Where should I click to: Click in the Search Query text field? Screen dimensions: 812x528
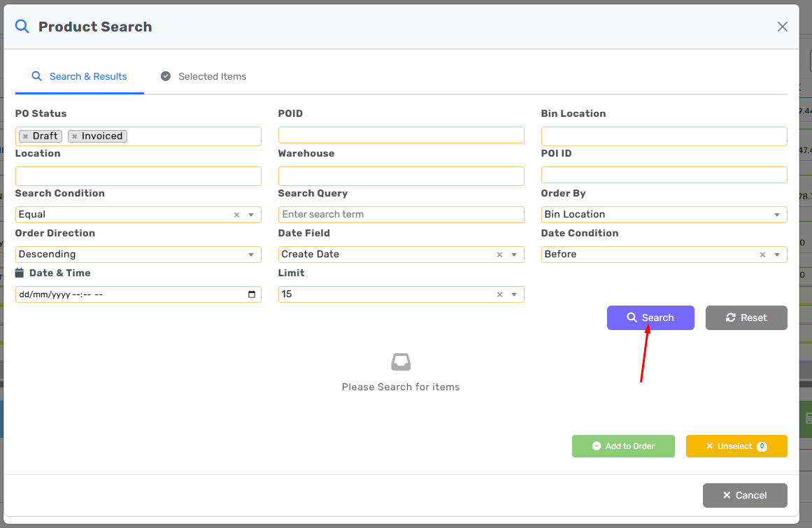click(x=401, y=215)
